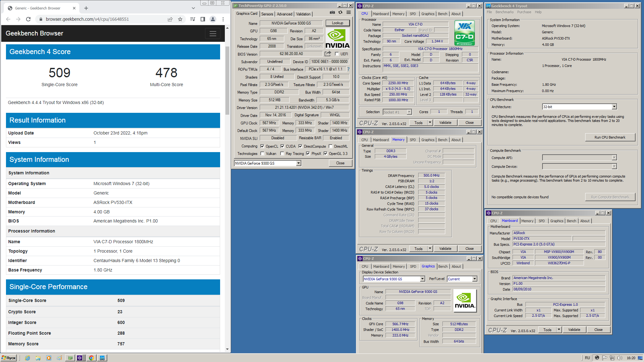This screenshot has height=362, width=644.
Task: Open the Chrome three-dot menu
Action: pos(223,19)
